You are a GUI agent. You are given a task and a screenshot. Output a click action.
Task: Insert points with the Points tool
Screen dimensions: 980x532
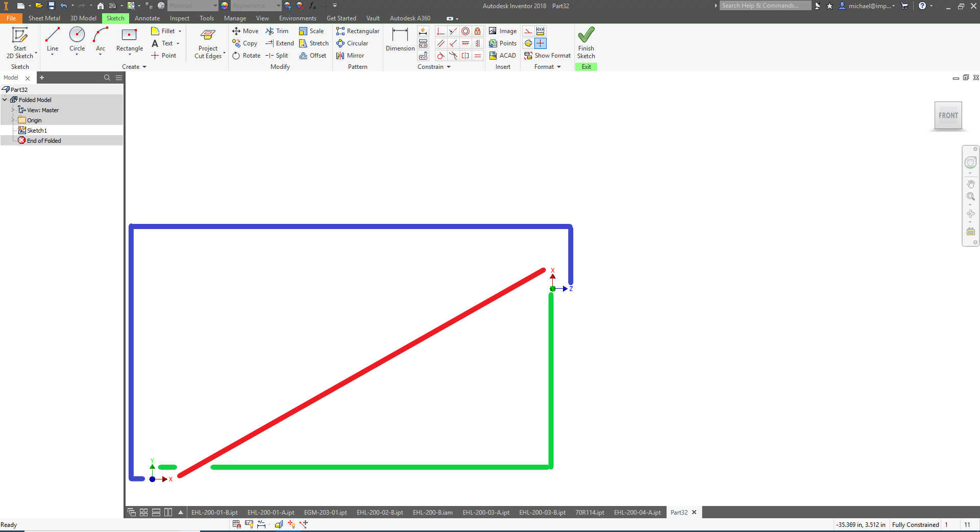tap(503, 43)
